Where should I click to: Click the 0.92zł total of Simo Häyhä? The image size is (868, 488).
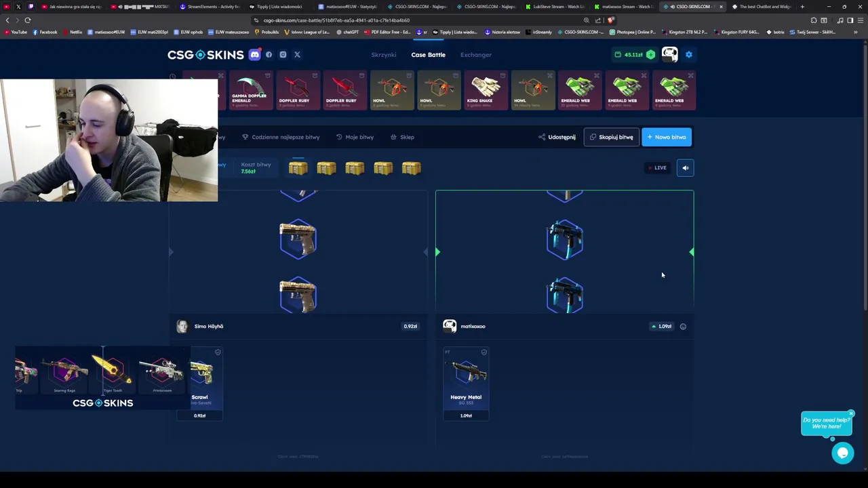[x=410, y=327]
